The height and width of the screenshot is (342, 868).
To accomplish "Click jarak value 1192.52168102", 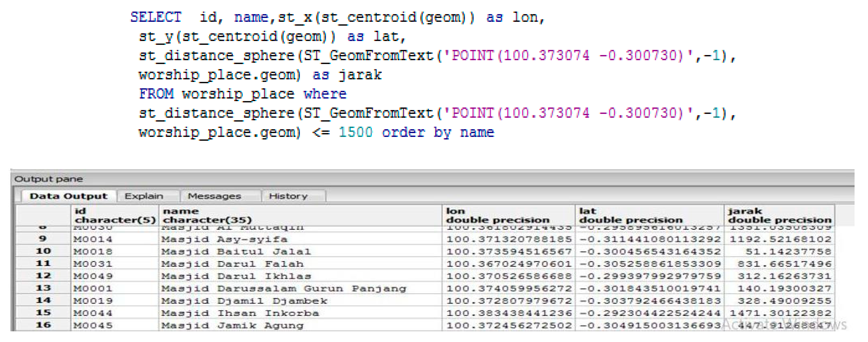I will point(780,239).
